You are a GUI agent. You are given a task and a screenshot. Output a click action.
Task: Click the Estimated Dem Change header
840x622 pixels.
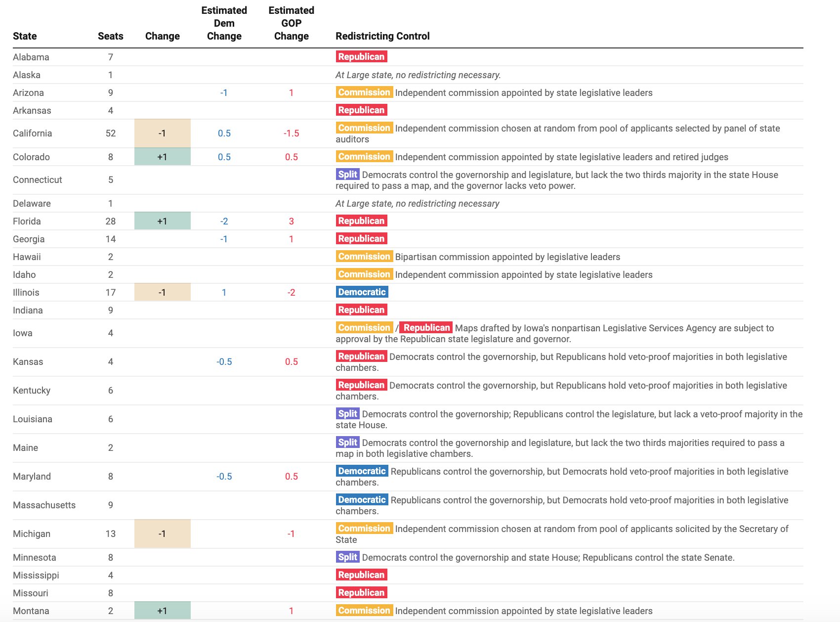pyautogui.click(x=224, y=23)
